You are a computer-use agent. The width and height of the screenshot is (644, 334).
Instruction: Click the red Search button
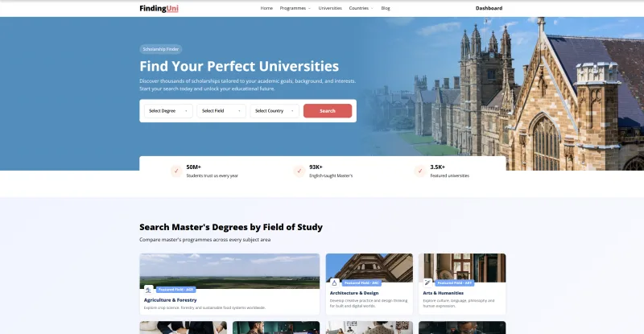[328, 111]
